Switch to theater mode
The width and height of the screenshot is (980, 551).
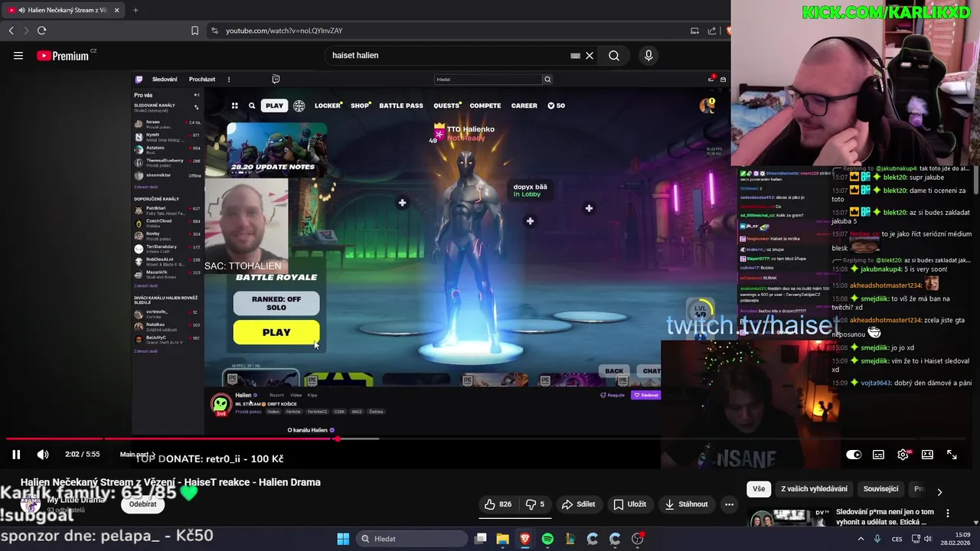point(928,455)
